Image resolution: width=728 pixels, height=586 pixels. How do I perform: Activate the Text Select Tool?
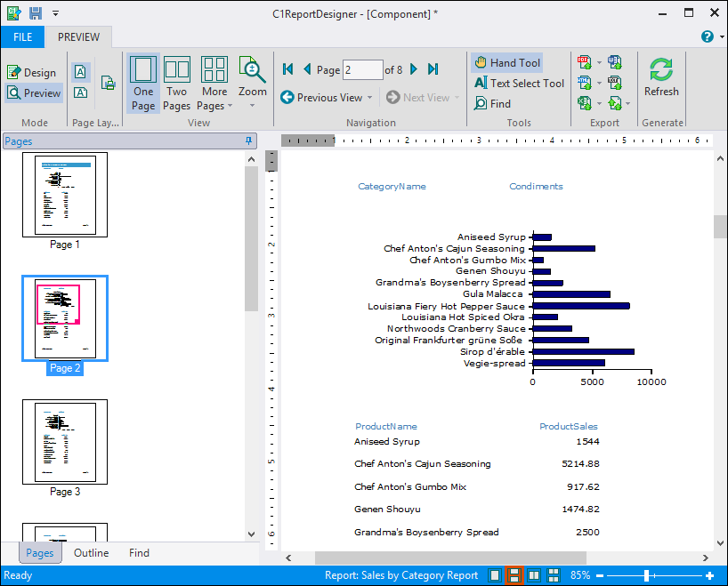click(x=519, y=83)
